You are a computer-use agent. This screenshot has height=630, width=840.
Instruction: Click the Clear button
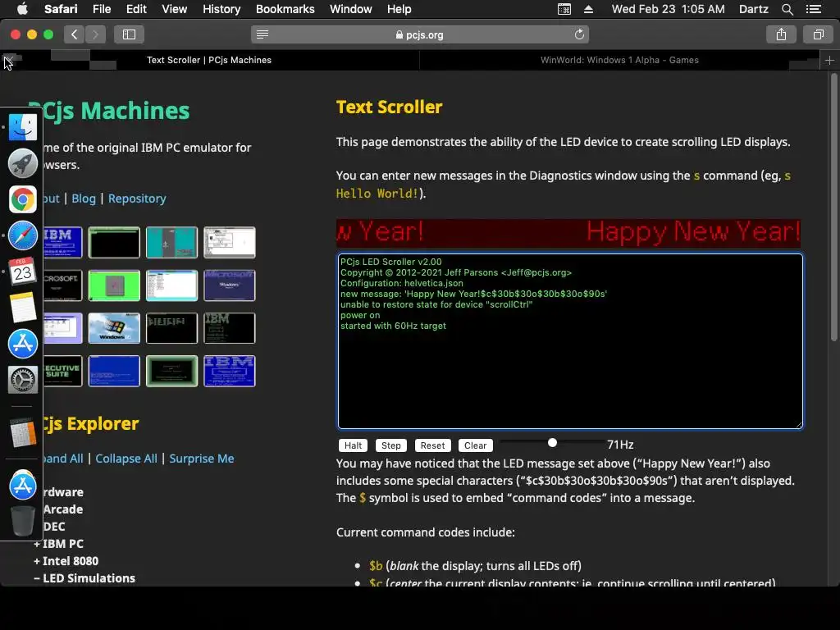click(475, 445)
